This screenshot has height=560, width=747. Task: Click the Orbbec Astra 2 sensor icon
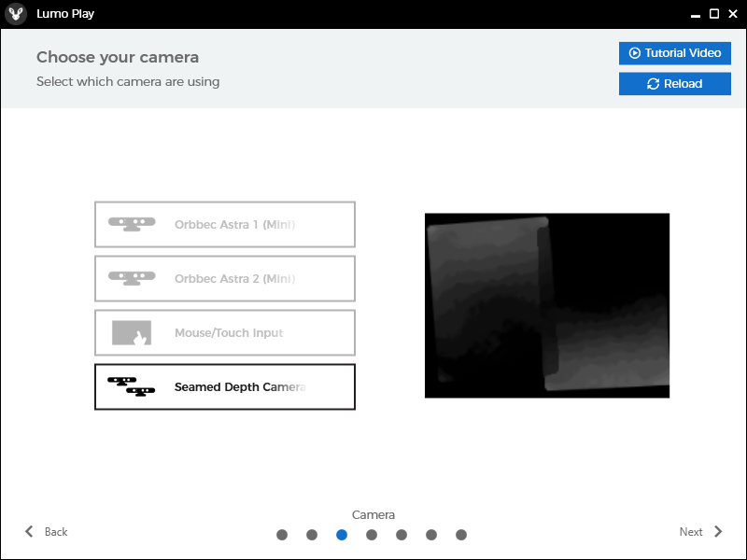pos(132,278)
